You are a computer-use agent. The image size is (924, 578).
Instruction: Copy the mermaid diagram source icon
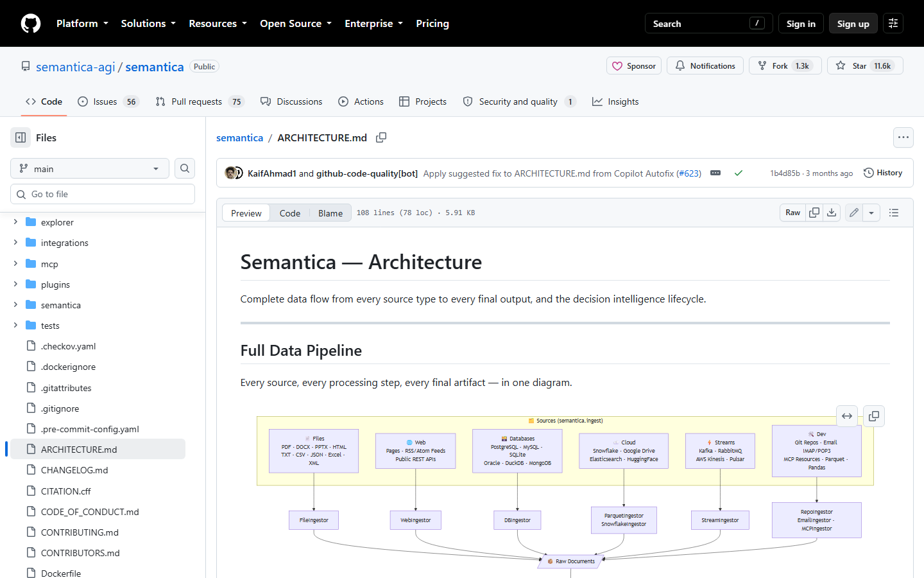pos(874,416)
